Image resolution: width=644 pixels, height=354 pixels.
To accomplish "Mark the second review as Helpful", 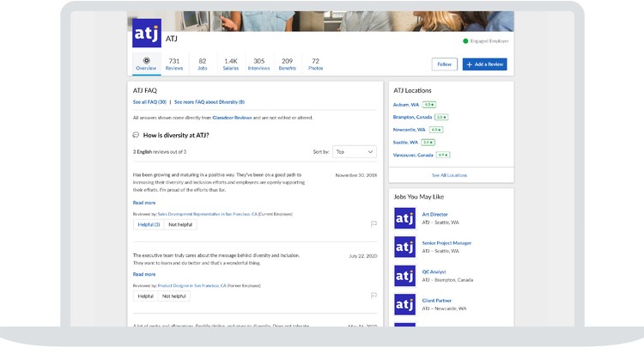I will 147,296.
